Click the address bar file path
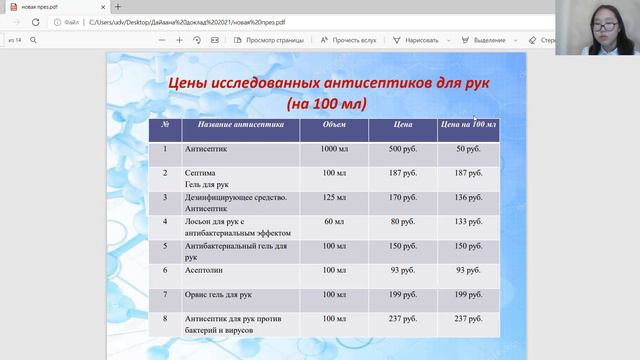The width and height of the screenshot is (640, 360). pyautogui.click(x=187, y=22)
